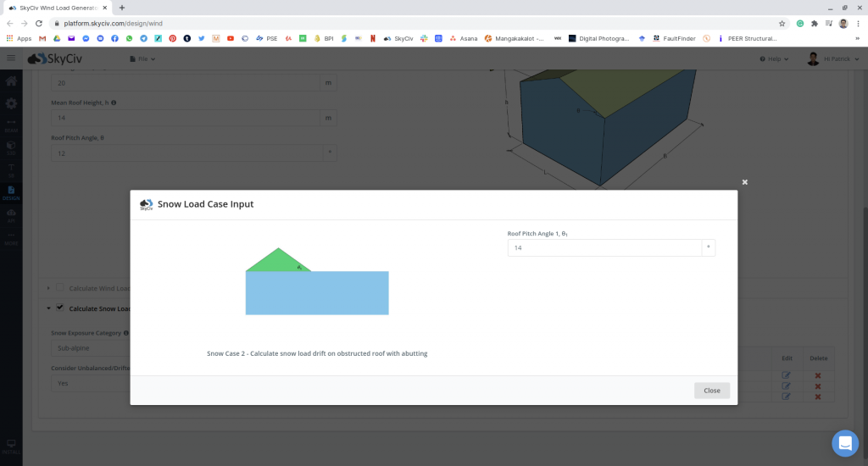Click the home icon in sidebar
Viewport: 868px width, 466px height.
(x=11, y=82)
